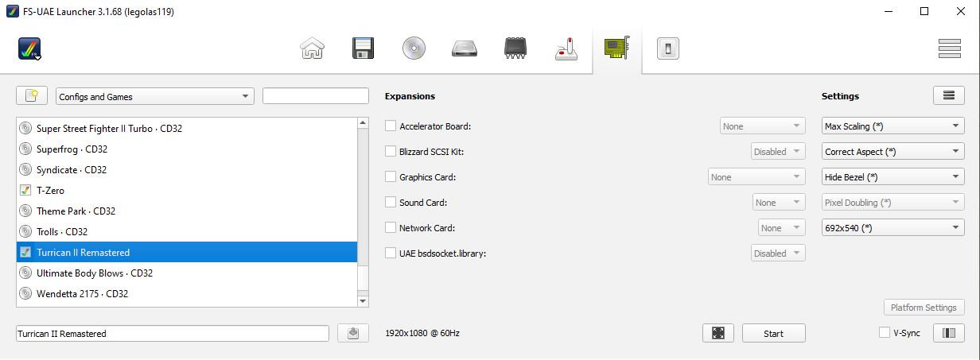Select Wendetta 2175 · CD32
980x360 pixels.
point(186,293)
